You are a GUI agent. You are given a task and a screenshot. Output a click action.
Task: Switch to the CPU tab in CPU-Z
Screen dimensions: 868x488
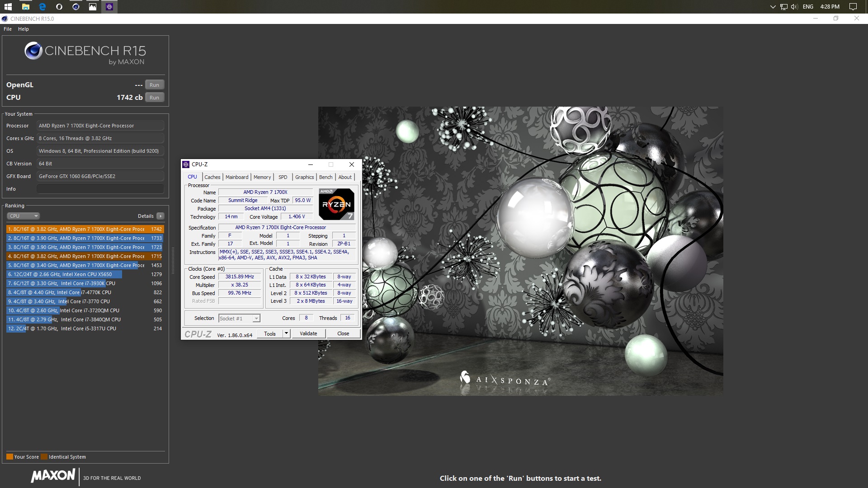[192, 177]
